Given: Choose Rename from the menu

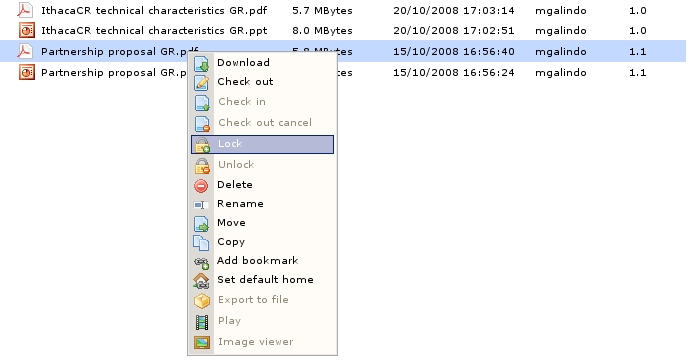Looking at the screenshot, I should click(240, 204).
